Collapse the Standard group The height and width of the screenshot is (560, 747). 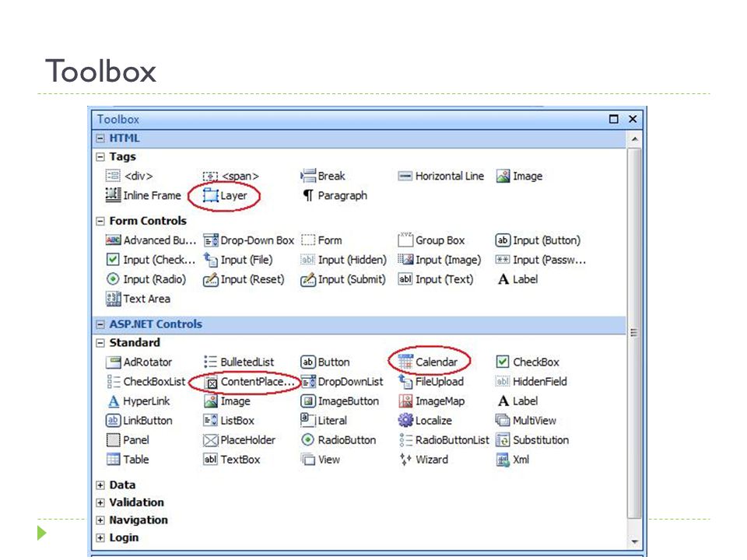100,343
